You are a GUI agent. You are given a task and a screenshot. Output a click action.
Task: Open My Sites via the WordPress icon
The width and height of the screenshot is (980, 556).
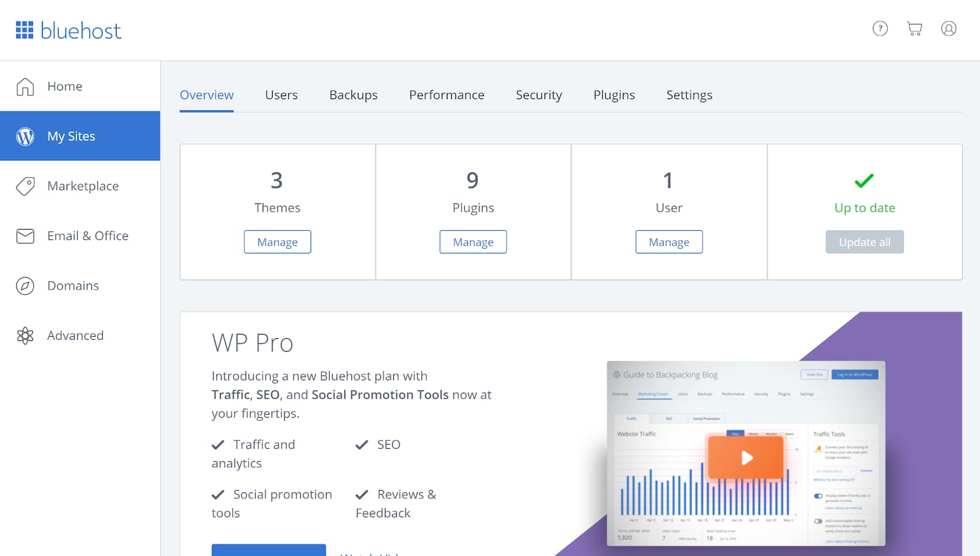point(24,136)
